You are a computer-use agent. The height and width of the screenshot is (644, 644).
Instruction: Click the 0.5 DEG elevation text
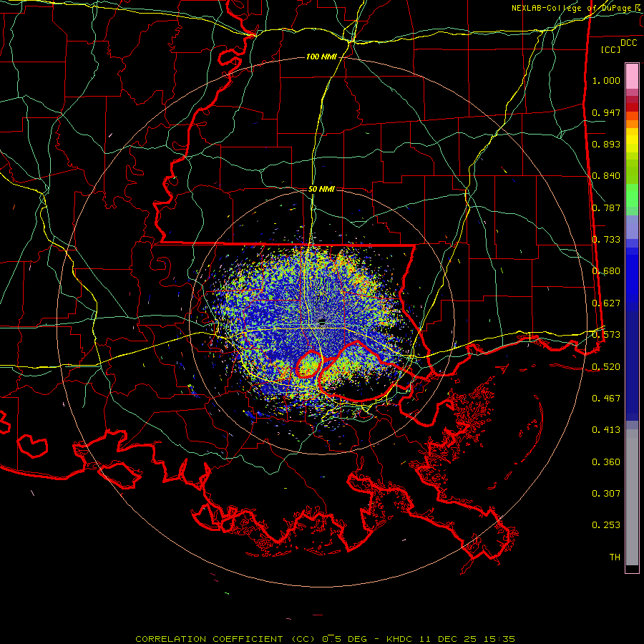click(344, 639)
